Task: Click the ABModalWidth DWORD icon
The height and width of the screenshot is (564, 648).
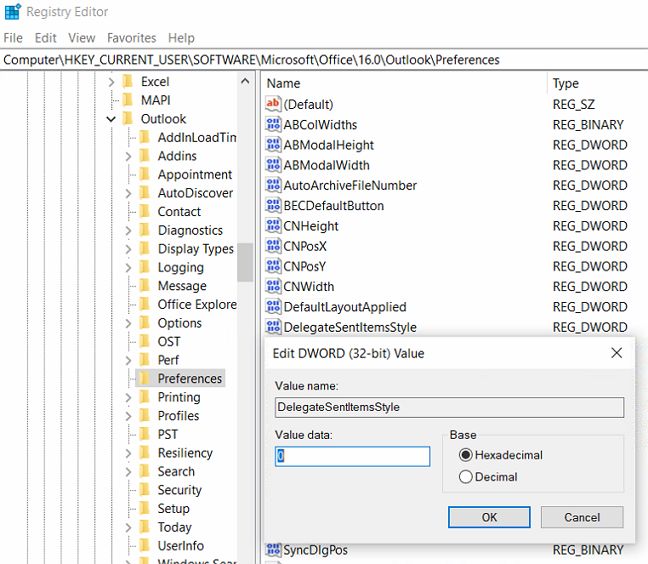Action: (x=273, y=165)
